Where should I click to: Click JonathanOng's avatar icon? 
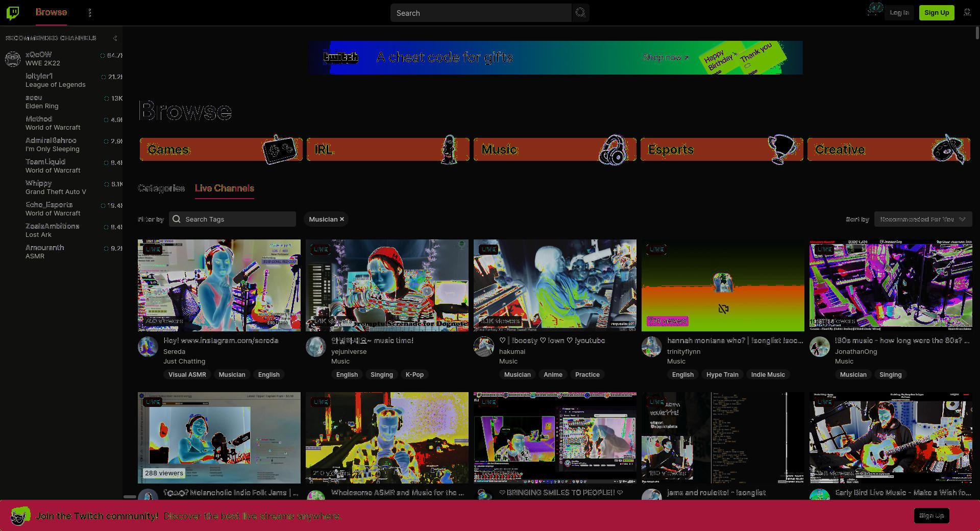(820, 347)
